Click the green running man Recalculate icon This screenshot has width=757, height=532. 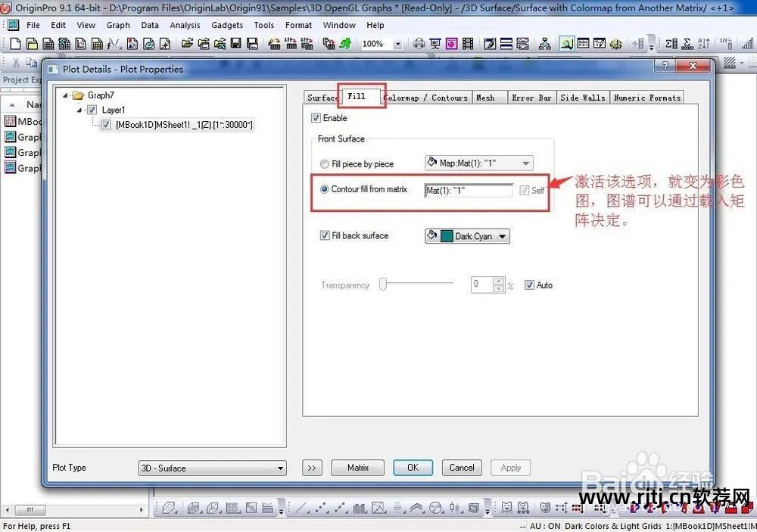coord(345,44)
